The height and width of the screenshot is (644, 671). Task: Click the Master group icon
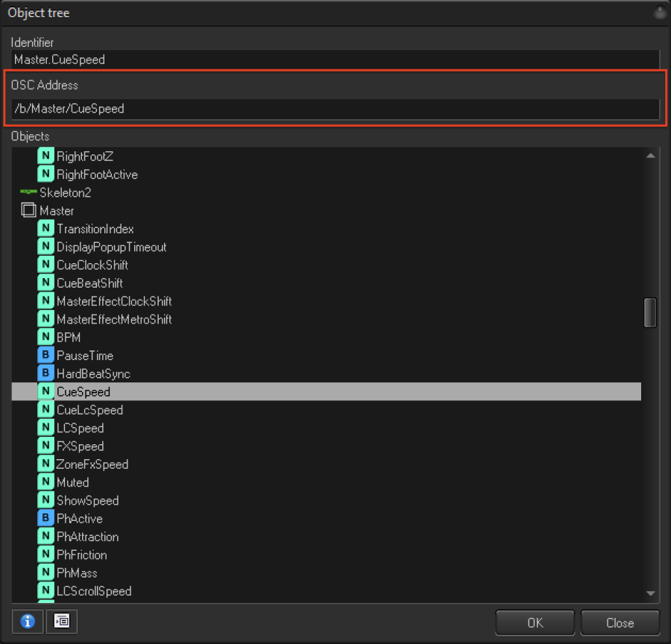[x=28, y=211]
